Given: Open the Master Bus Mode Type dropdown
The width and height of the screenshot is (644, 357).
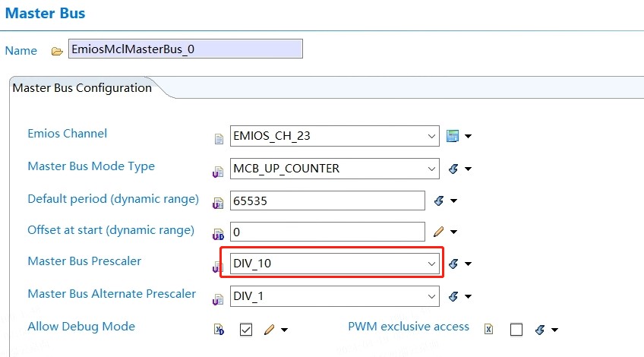Looking at the screenshot, I should [431, 169].
